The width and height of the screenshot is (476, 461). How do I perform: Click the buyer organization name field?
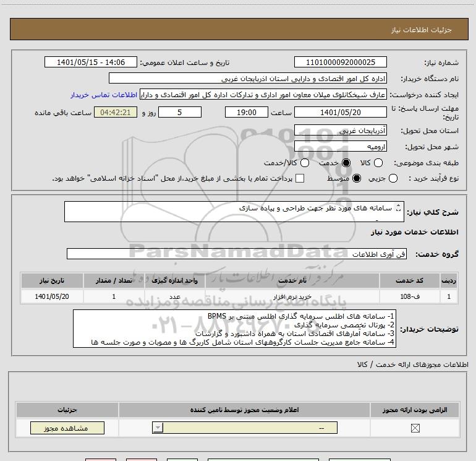pyautogui.click(x=248, y=78)
